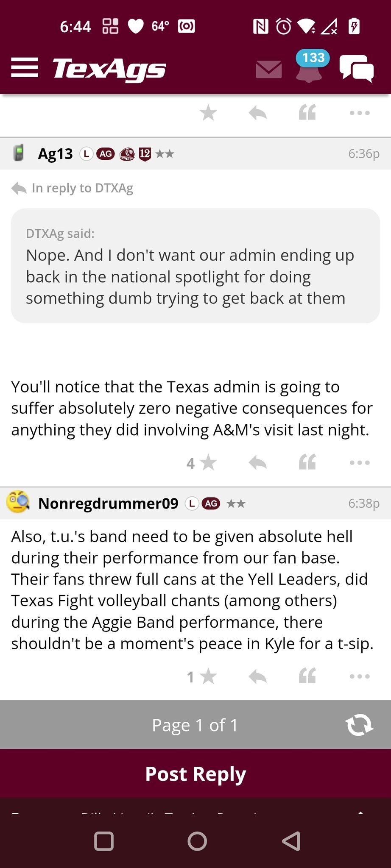Open the forum chat bubbles icon
Screen dimensions: 391x868
[356, 69]
